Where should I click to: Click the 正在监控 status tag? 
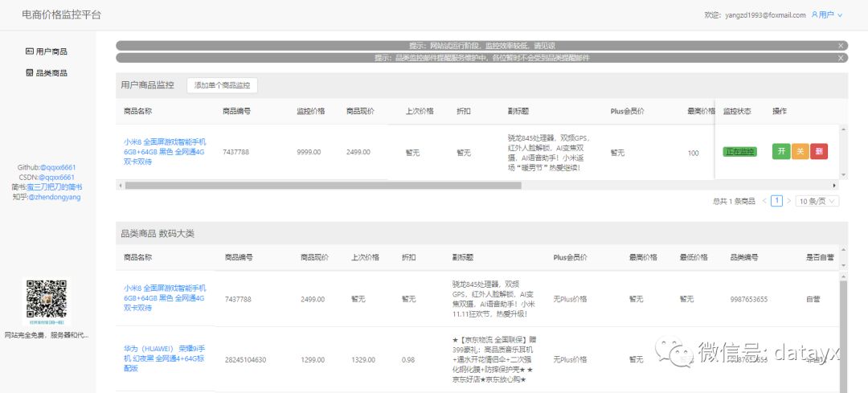739,152
